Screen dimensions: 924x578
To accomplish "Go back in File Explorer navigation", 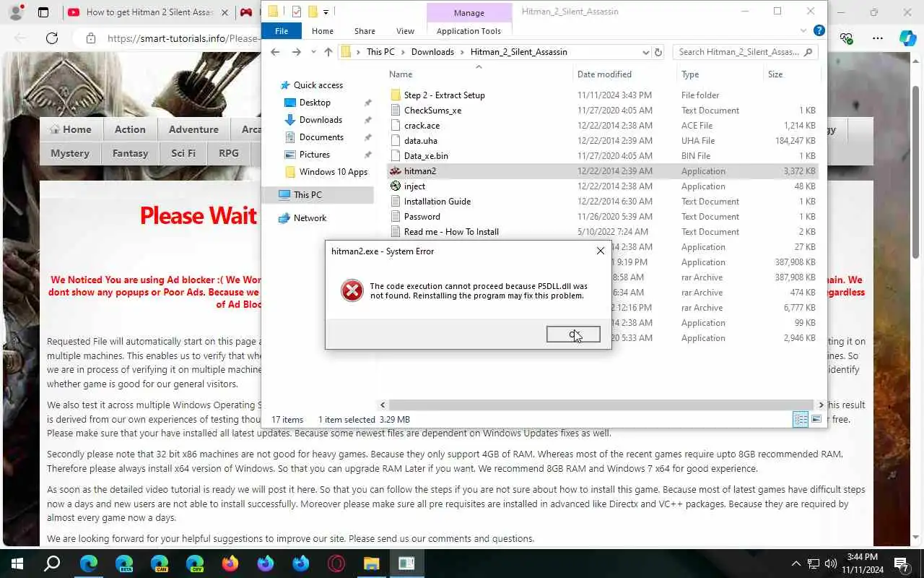I will (275, 52).
